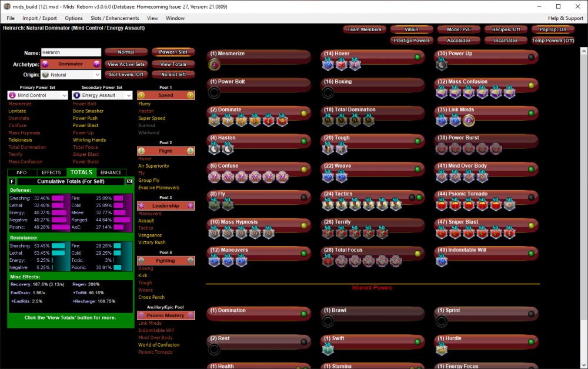Click the empty Boxing enhancement slot
The width and height of the screenshot is (588, 369).
click(x=328, y=92)
